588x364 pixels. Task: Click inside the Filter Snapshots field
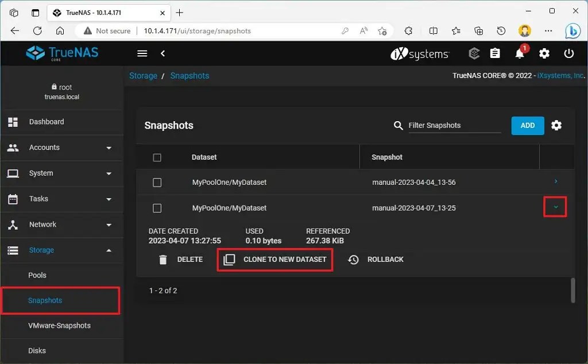(x=454, y=125)
